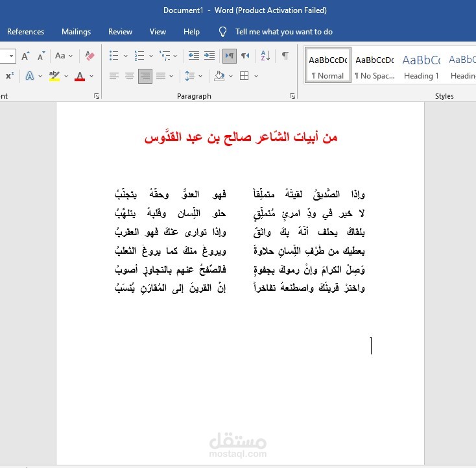
Task: Open the justify options dropdown arrow
Action: 171,76
